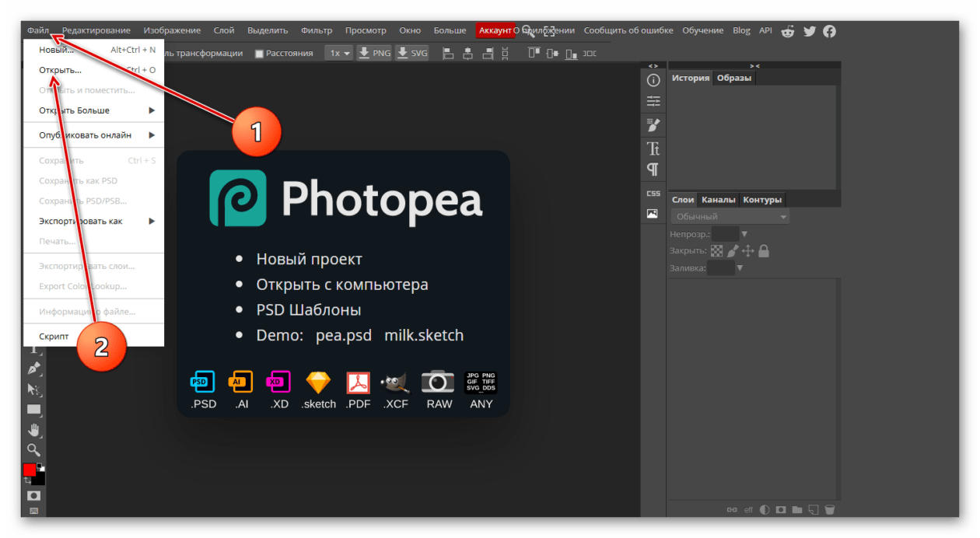Open the Properties sliders panel icon
This screenshot has height=538, width=980.
point(653,101)
